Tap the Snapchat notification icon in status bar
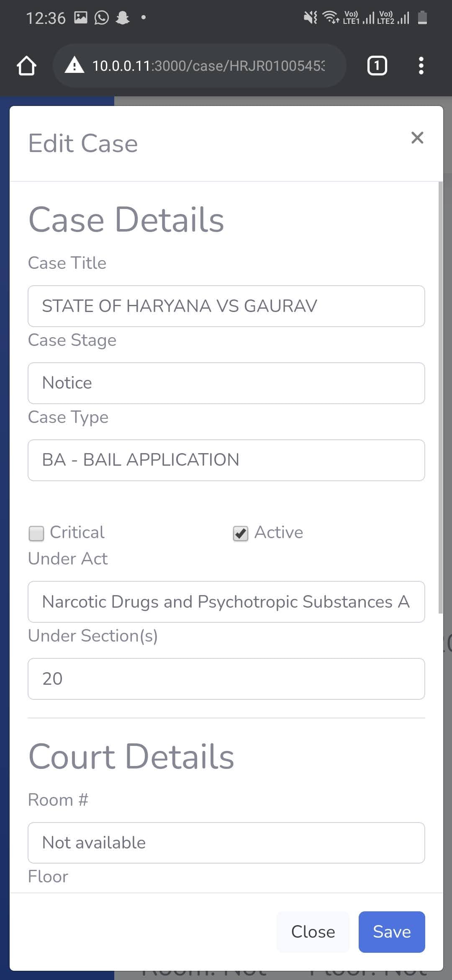The height and width of the screenshot is (980, 452). click(x=122, y=18)
